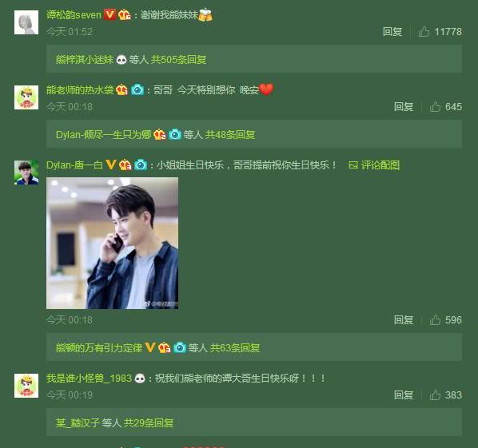This screenshot has height=448, width=478.
Task: Enlarge the attached photo of man on phone
Action: click(112, 243)
